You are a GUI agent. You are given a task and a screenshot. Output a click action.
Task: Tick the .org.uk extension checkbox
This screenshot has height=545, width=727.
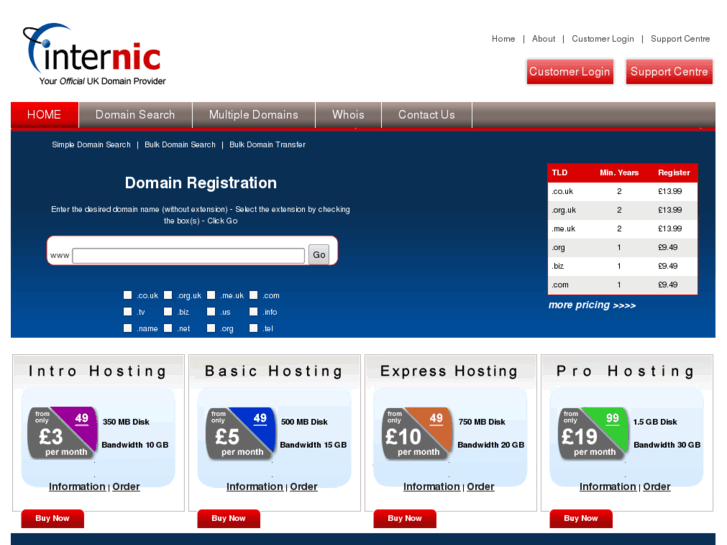click(168, 295)
